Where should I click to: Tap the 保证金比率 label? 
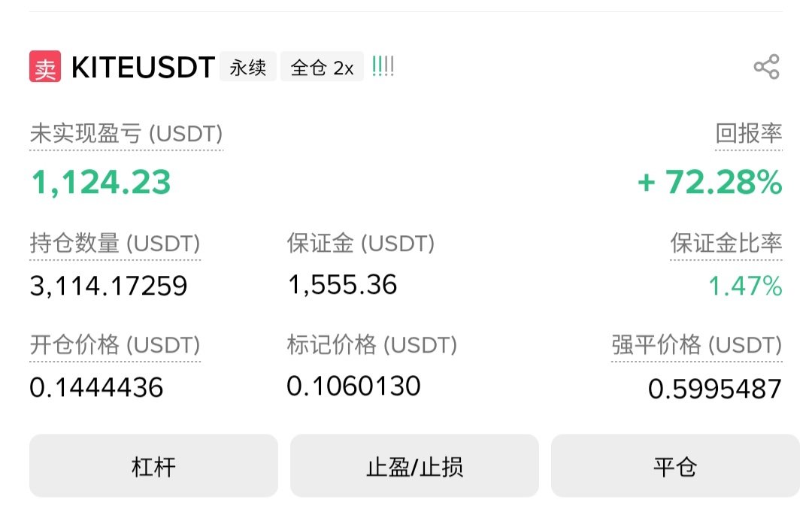pos(726,244)
